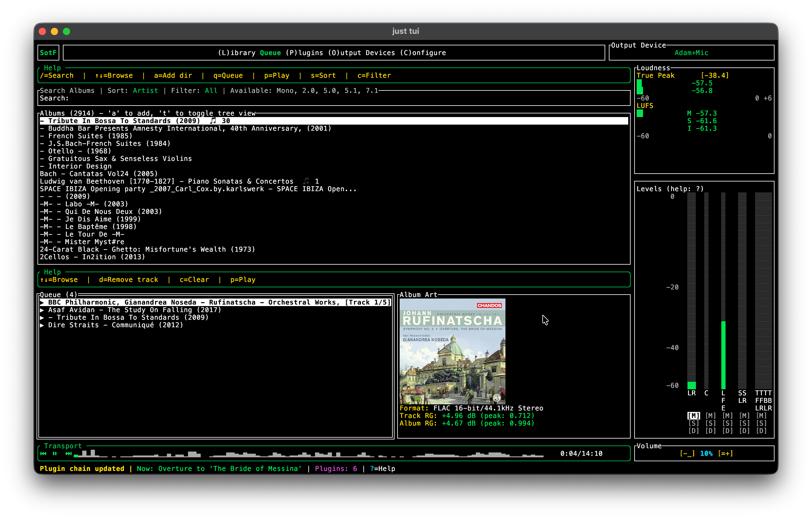Solo the TTTT FFBB LRLR group
This screenshot has width=812, height=519.
pyautogui.click(x=762, y=423)
